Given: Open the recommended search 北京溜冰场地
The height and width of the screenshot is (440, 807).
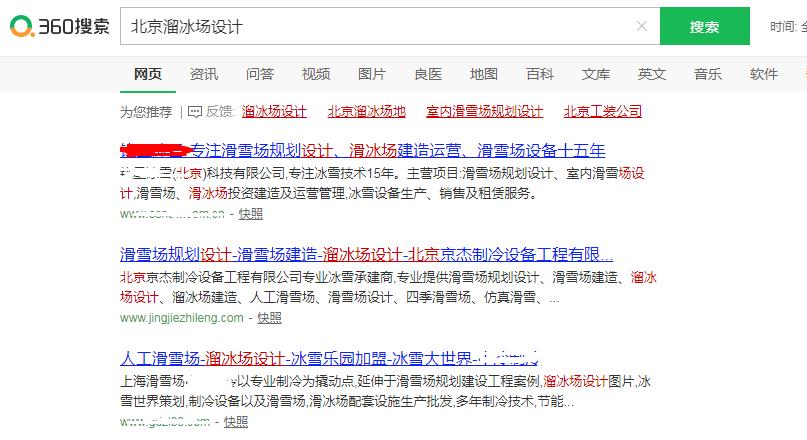Looking at the screenshot, I should coord(367,112).
